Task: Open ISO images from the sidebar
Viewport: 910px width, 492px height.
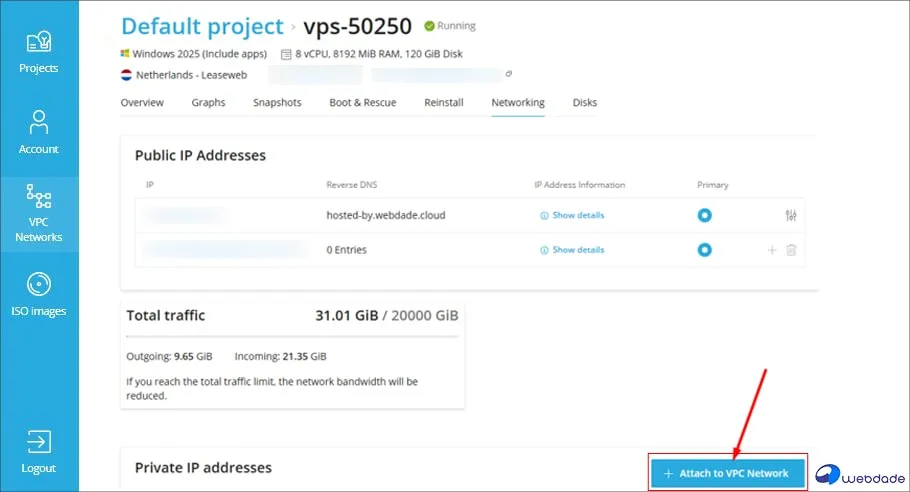Action: point(39,294)
